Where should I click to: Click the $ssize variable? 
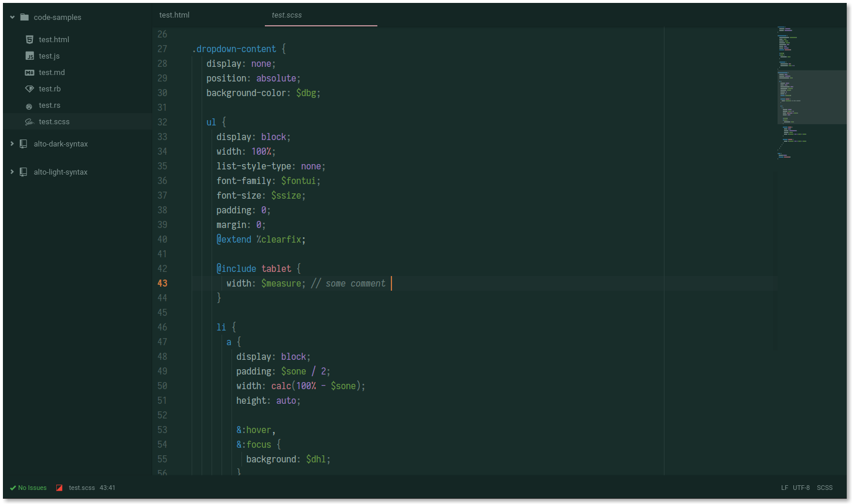pos(286,195)
